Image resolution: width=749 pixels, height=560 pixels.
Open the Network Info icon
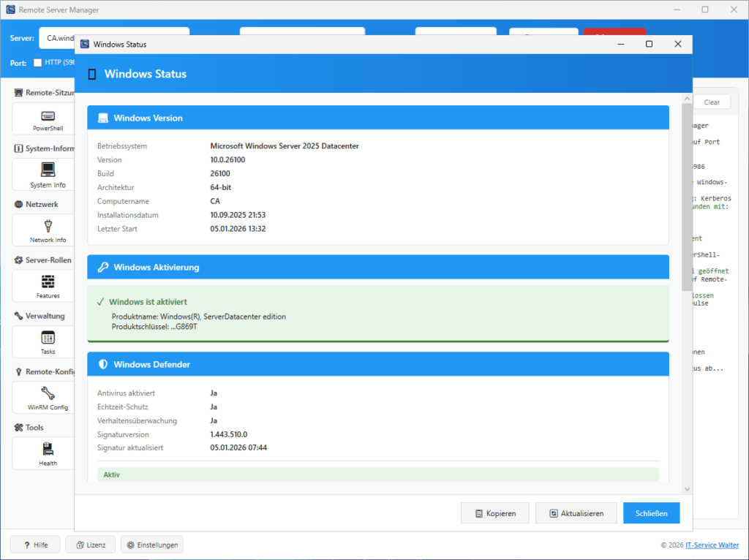[48, 226]
